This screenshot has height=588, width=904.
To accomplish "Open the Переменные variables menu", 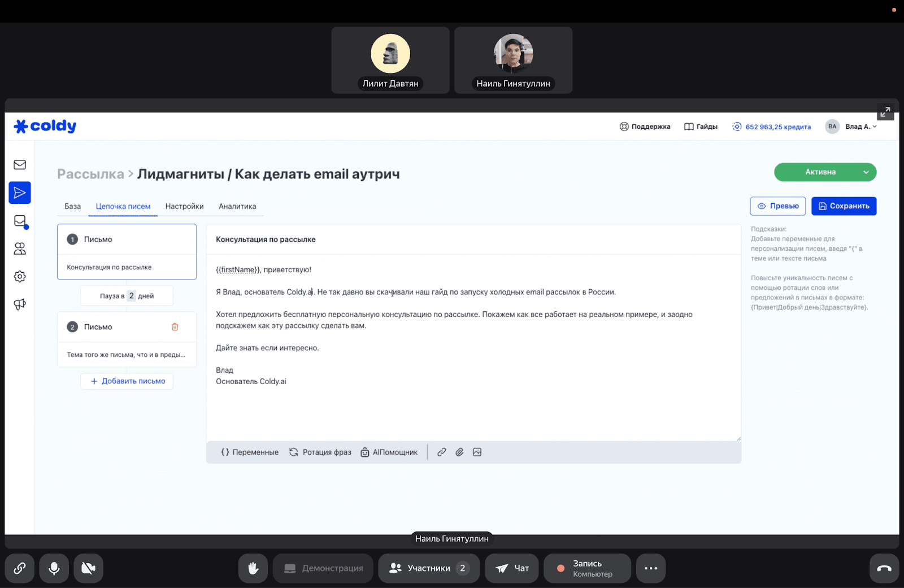I will tap(250, 452).
